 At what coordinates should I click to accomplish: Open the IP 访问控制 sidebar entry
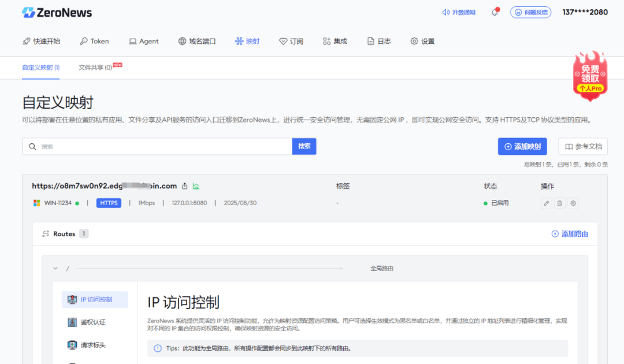pos(94,299)
